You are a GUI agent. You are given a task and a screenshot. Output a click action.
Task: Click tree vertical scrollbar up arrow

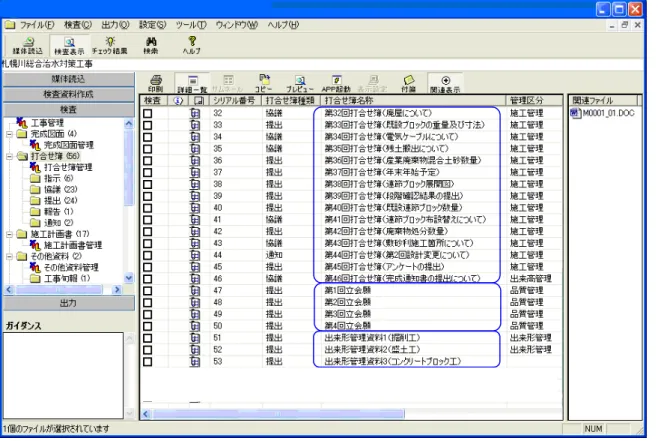click(129, 123)
